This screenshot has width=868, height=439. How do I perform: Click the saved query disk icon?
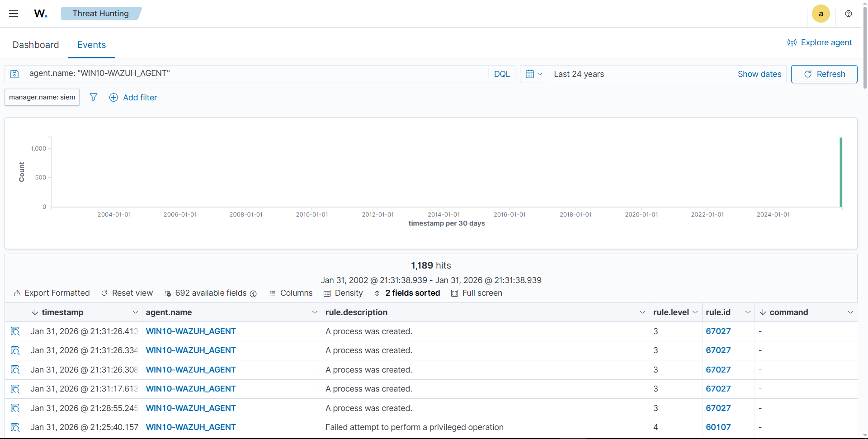[14, 74]
